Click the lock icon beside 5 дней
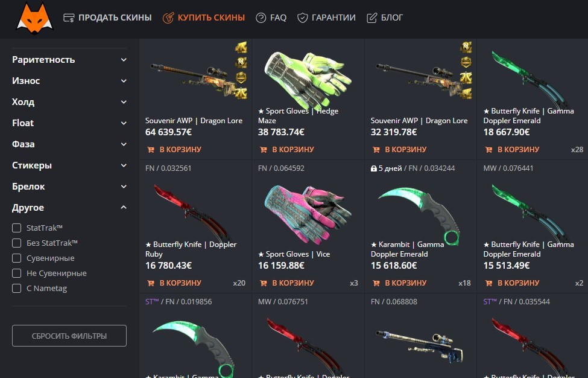The image size is (588, 378). [x=373, y=168]
